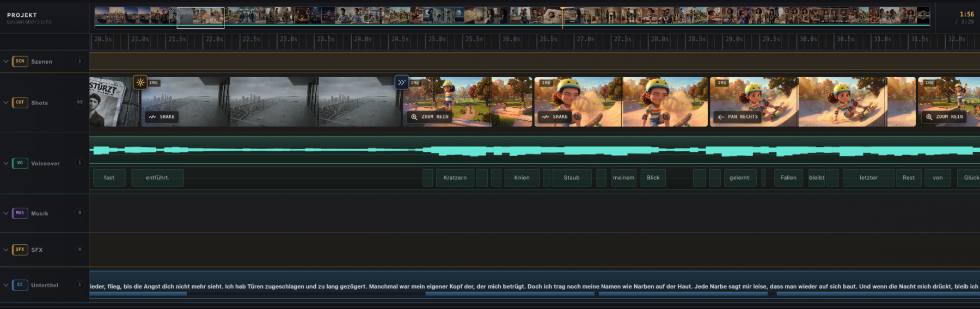Image resolution: width=980 pixels, height=309 pixels.
Task: Click the 1:56 current time display
Action: [x=967, y=15]
